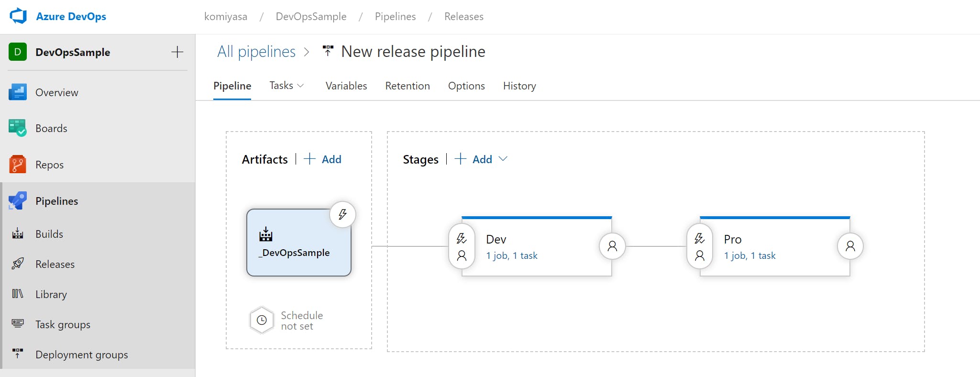Screen dimensions: 980x377
Task: Open Deployment groups in sidebar
Action: 81,355
